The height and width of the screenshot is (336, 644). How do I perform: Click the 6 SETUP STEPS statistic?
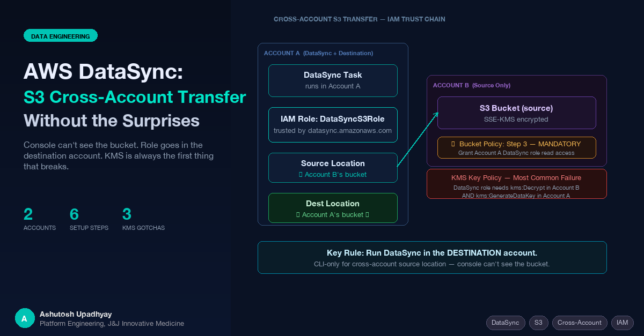point(89,219)
